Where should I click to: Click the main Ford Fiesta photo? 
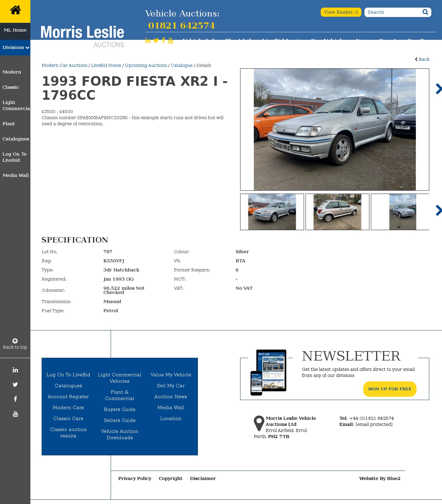[335, 129]
